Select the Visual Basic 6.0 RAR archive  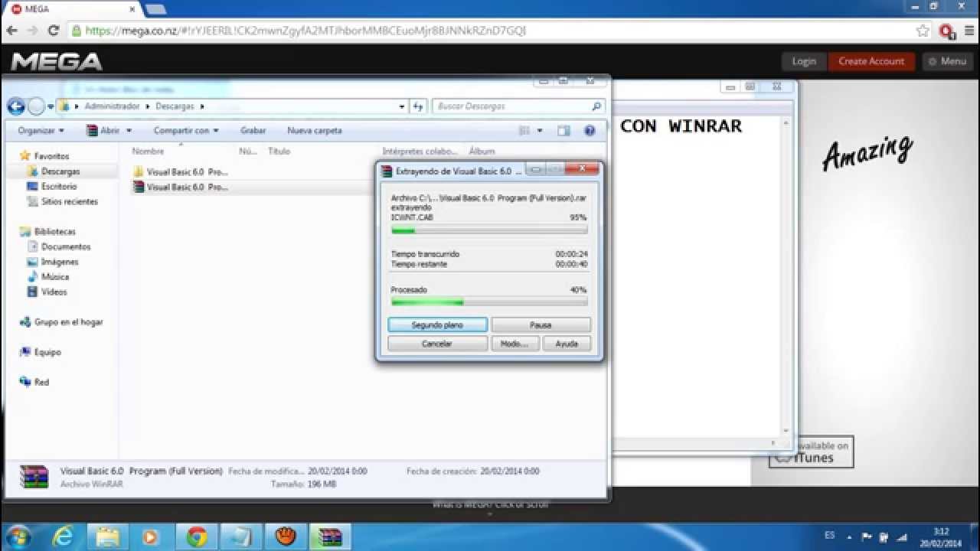[x=180, y=187]
